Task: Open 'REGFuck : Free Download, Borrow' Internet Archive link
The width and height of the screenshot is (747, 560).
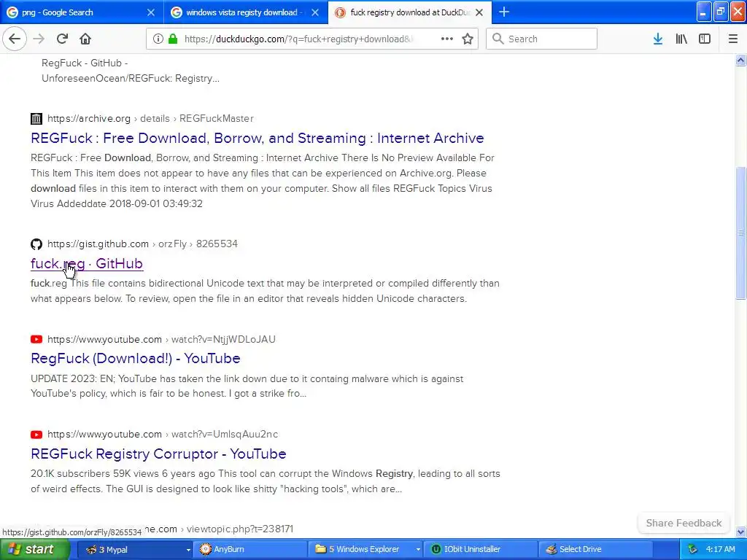Action: click(x=258, y=138)
